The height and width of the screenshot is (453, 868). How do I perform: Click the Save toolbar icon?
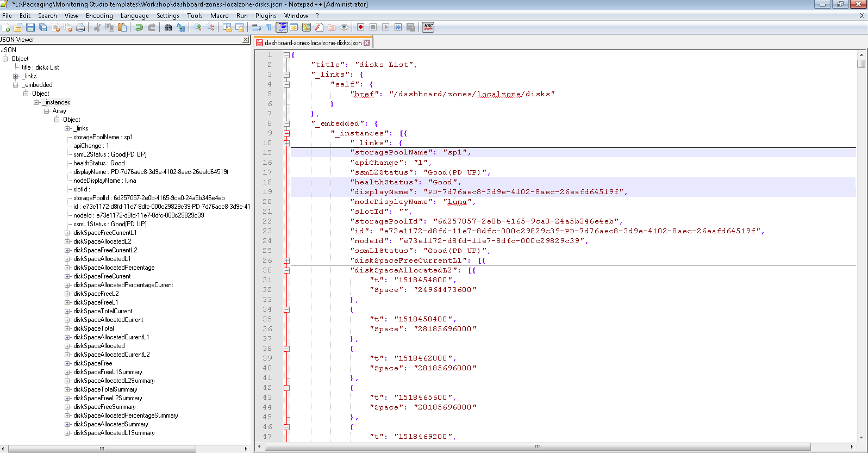[30, 27]
